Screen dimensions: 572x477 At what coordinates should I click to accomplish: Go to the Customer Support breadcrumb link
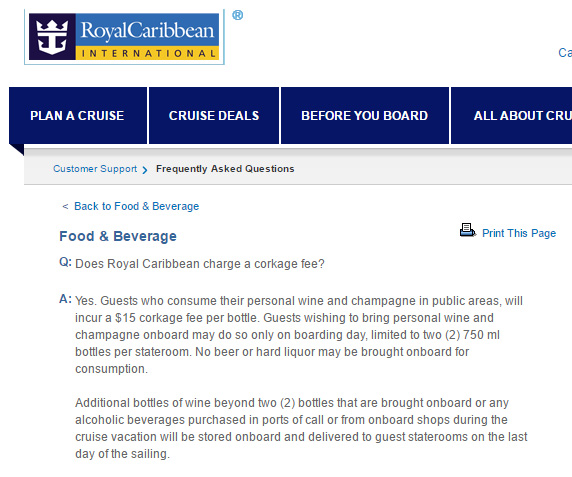95,169
